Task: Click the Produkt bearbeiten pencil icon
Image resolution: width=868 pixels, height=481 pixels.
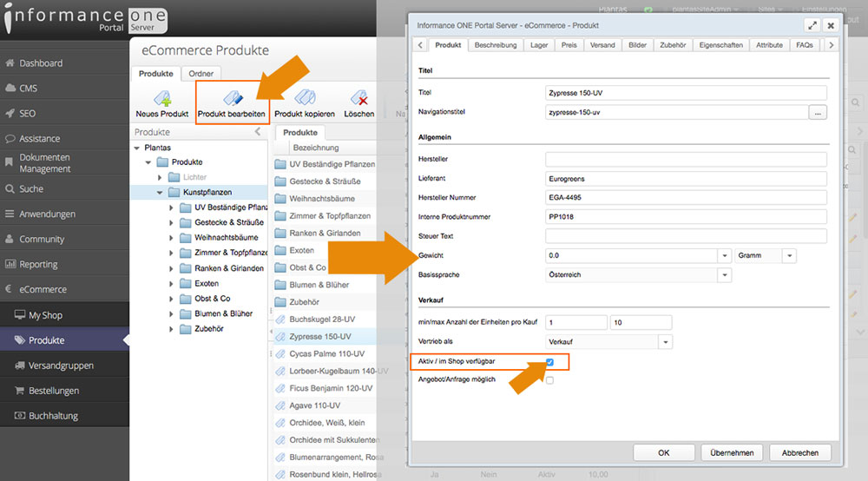Action: point(233,98)
